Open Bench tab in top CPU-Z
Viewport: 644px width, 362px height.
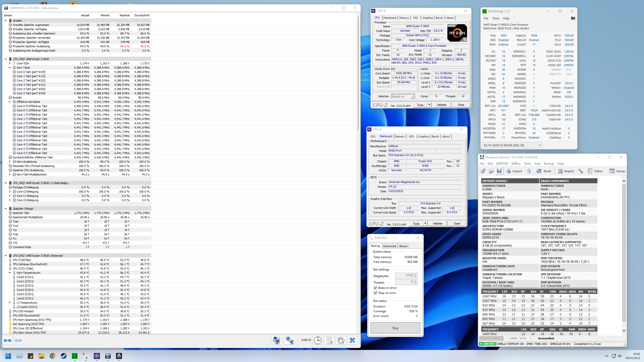click(439, 18)
